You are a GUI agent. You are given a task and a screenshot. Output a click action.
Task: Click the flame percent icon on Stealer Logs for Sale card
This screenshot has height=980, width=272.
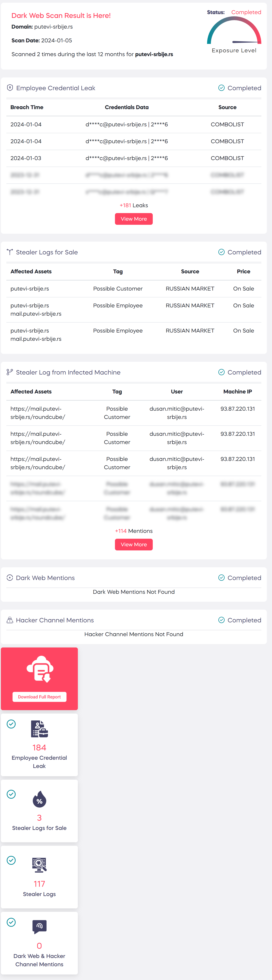pos(40,799)
